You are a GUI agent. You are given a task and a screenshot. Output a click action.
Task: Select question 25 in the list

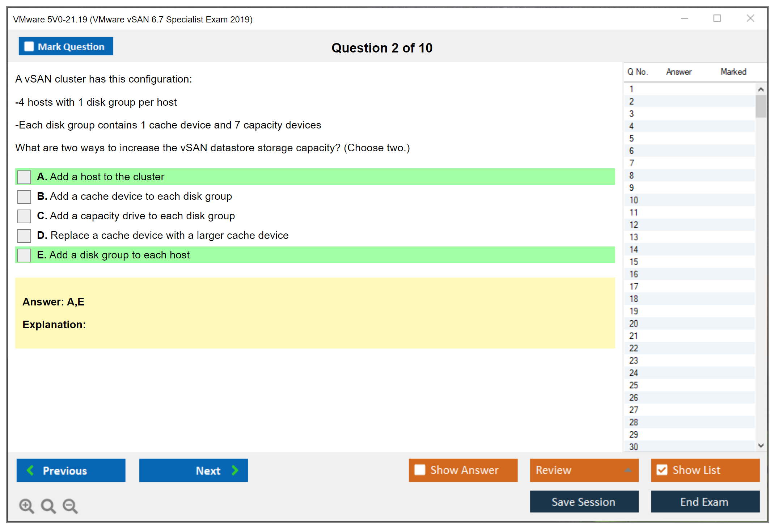tap(634, 385)
